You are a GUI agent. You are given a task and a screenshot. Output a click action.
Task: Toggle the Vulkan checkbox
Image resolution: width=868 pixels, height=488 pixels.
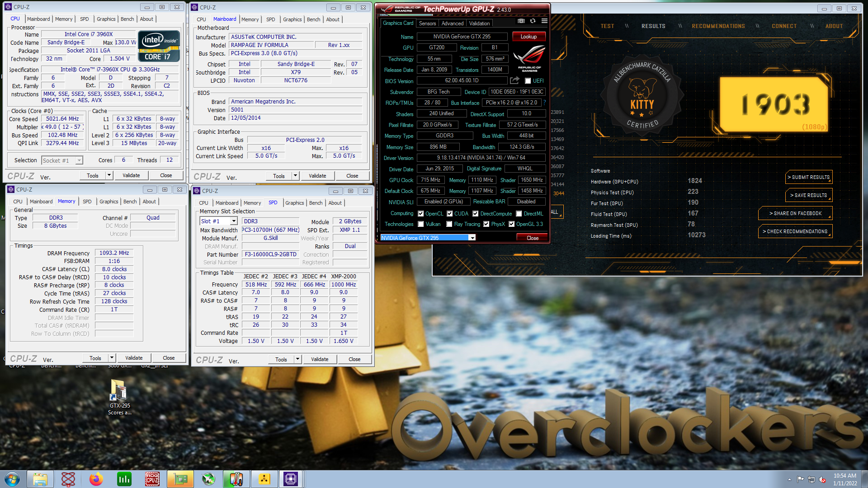421,224
